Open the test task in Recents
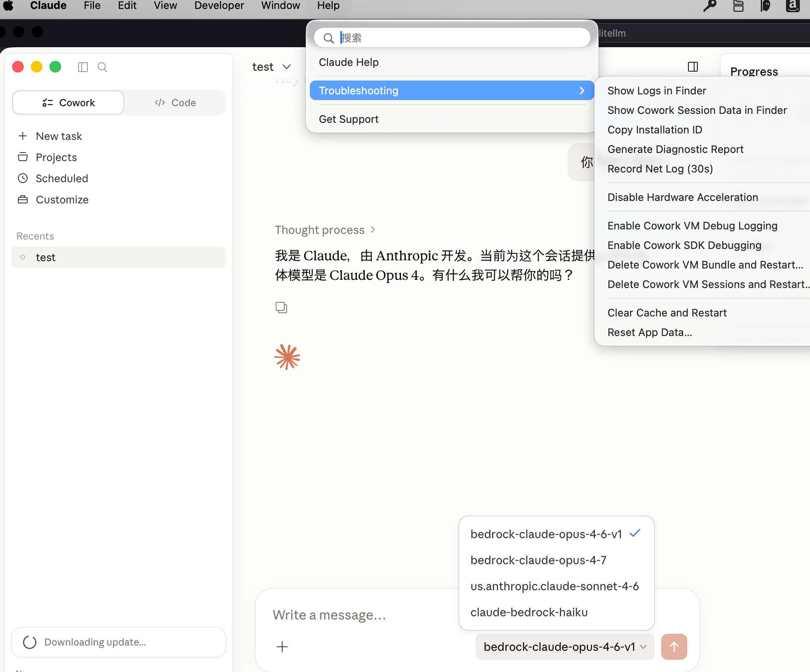Image resolution: width=810 pixels, height=672 pixels. coord(119,257)
